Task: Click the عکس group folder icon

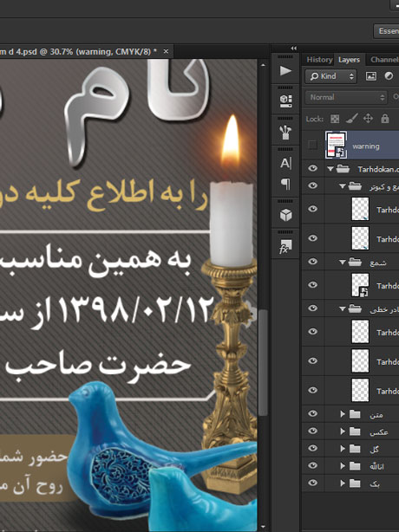Action: click(x=355, y=431)
